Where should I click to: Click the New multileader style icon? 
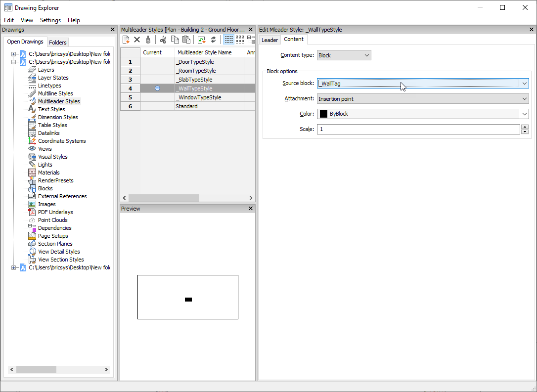(126, 40)
